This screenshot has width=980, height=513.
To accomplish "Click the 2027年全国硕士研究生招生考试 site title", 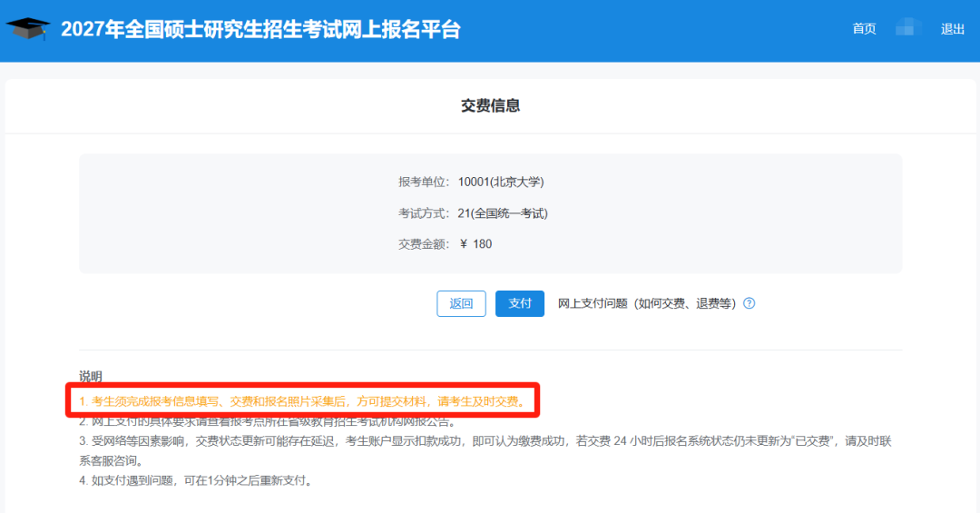I will [260, 29].
